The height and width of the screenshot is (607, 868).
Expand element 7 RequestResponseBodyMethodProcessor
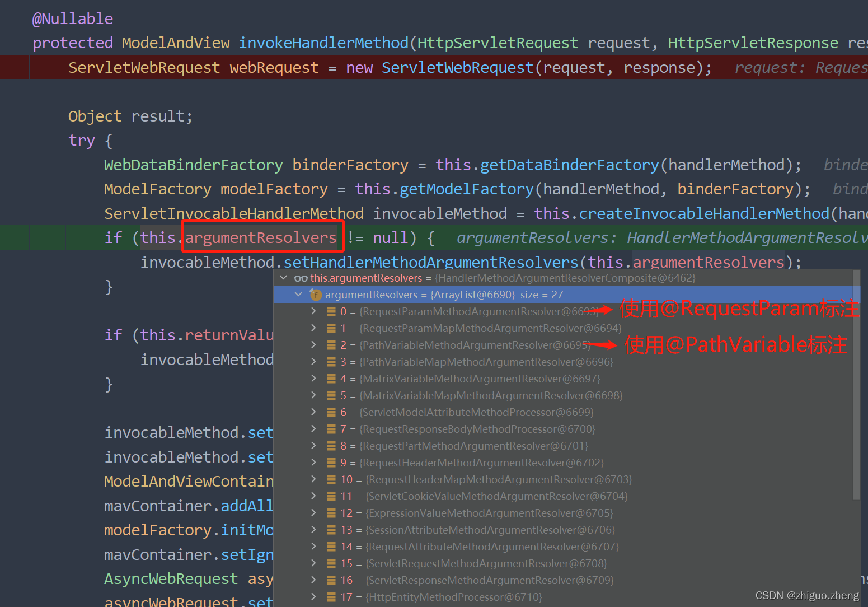tap(313, 429)
